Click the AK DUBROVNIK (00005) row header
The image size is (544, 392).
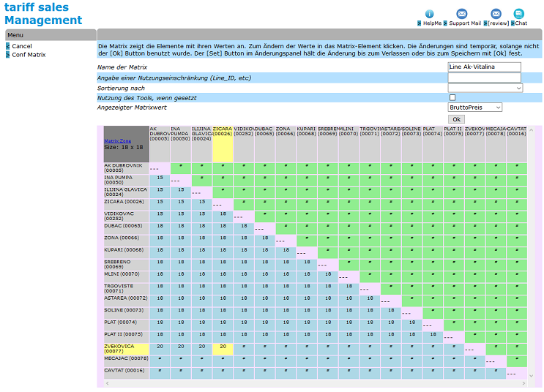coord(126,168)
